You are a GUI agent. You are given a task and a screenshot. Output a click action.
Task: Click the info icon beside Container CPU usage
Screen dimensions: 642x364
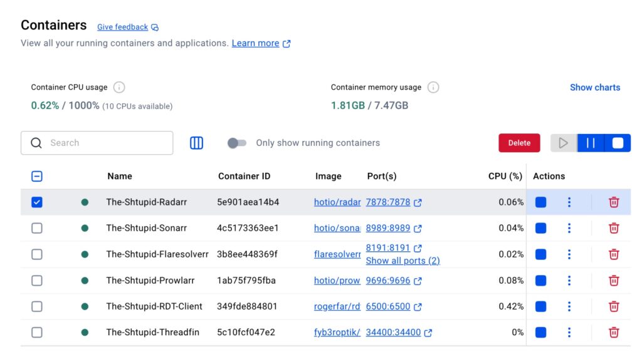click(x=119, y=87)
